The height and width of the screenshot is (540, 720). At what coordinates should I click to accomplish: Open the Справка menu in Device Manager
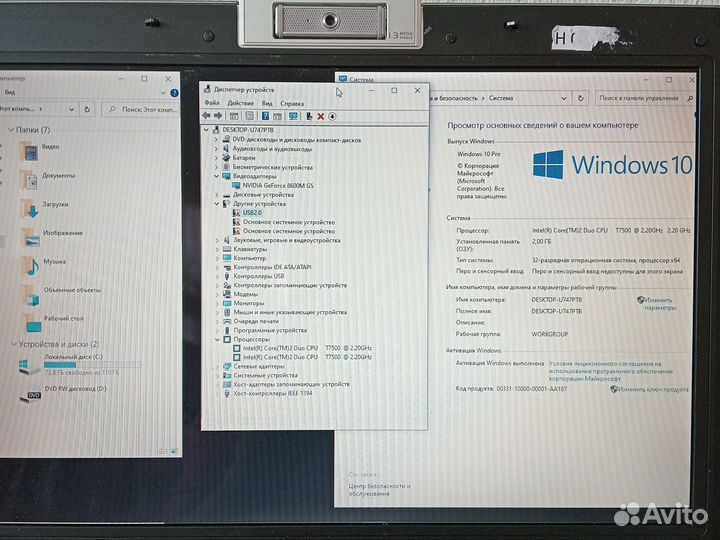tap(292, 103)
